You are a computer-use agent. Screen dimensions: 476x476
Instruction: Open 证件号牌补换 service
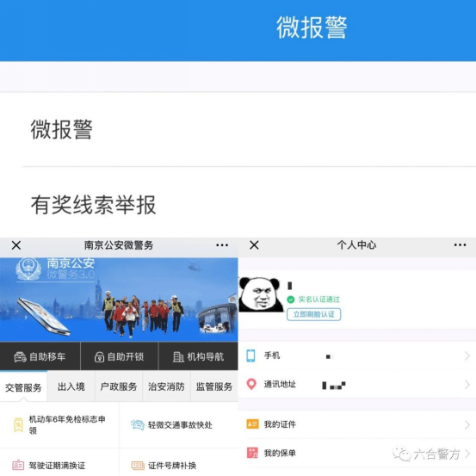178,465
